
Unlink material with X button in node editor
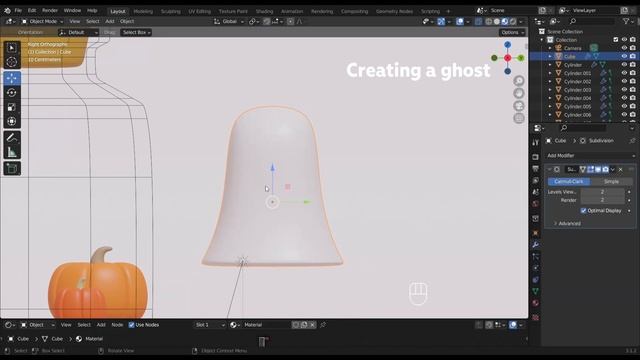tap(312, 325)
